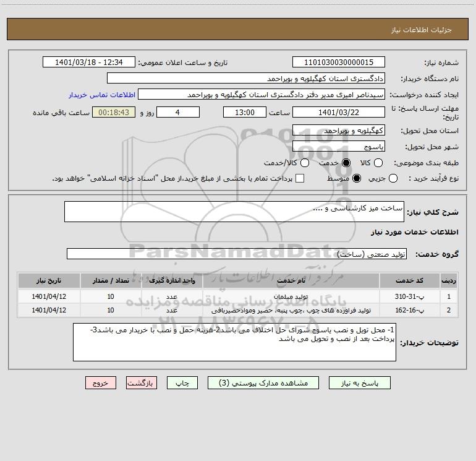Click the remaining time counter 00:18:43
This screenshot has height=461, width=476.
click(x=114, y=112)
